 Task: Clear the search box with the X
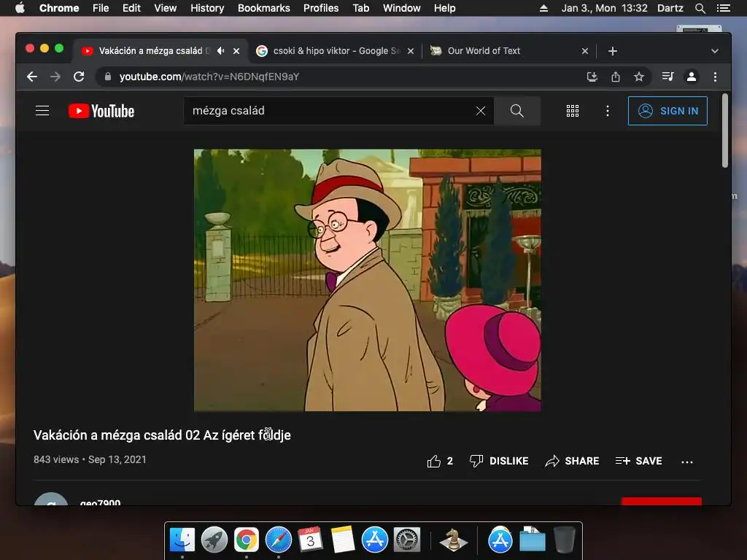481,111
